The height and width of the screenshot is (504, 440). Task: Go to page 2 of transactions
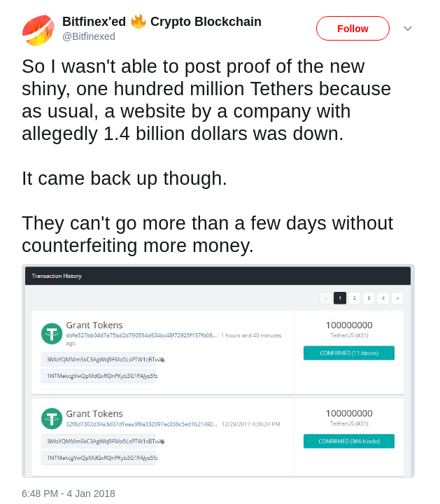point(355,298)
